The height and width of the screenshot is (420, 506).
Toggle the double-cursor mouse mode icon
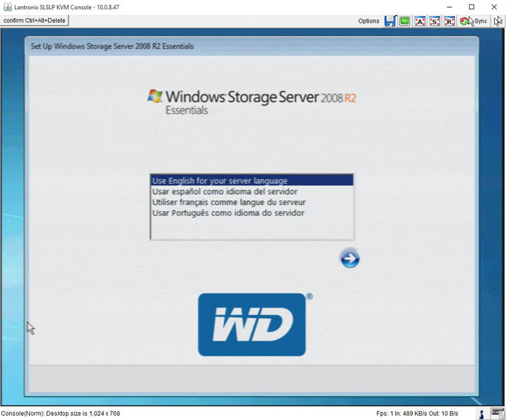tap(498, 21)
